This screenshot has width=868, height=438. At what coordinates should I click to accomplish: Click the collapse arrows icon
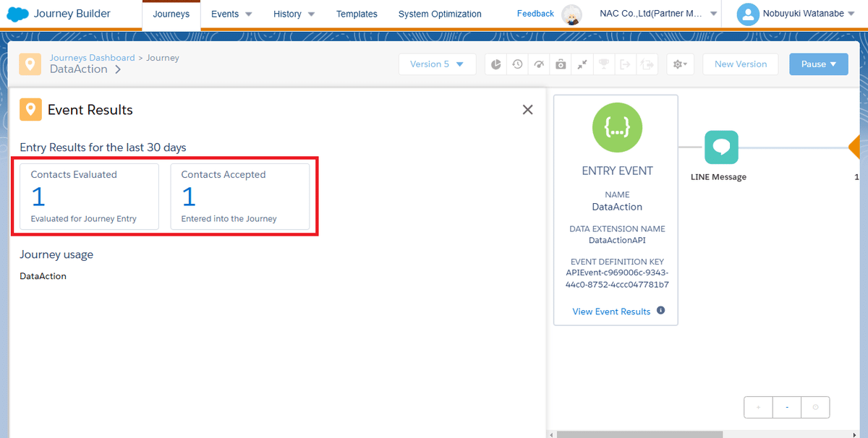pyautogui.click(x=582, y=64)
